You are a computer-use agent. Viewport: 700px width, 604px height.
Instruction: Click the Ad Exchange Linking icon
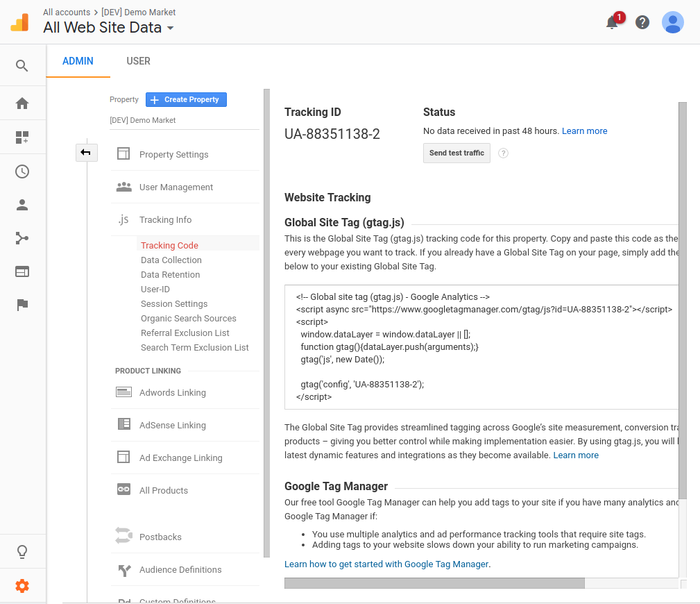(123, 457)
